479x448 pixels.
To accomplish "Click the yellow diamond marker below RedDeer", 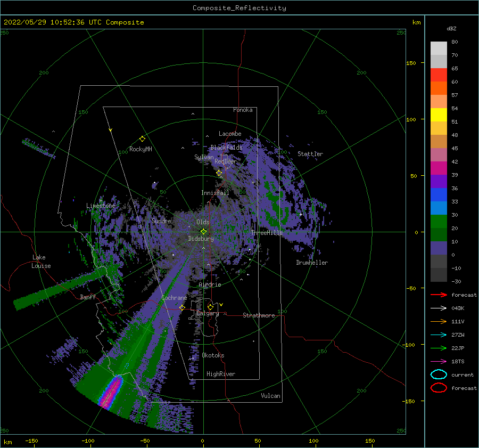I will (219, 173).
